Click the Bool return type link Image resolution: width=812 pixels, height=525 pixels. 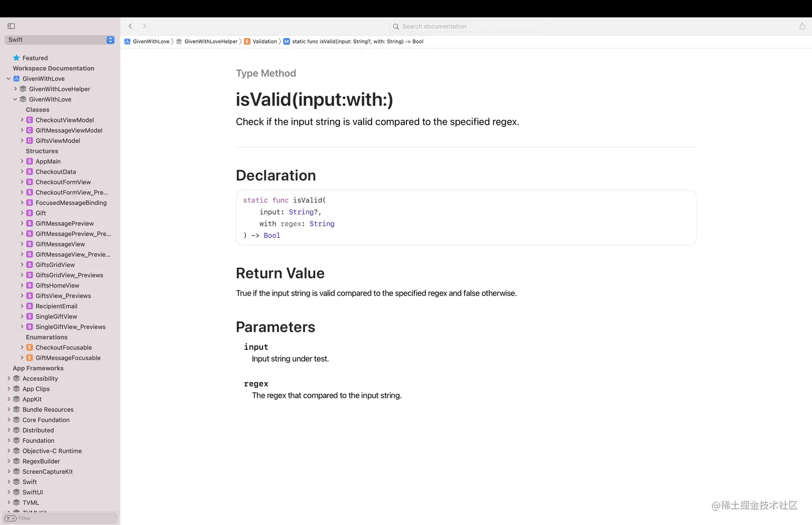[272, 235]
